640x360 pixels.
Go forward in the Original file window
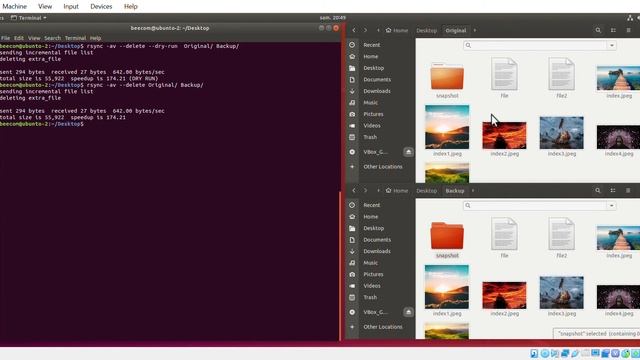(365, 30)
